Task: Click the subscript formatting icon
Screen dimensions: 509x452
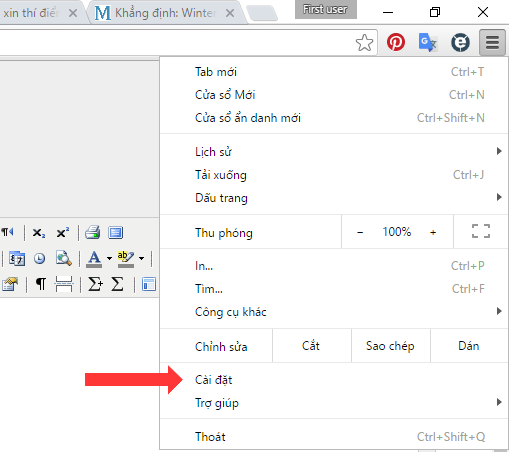Action: pyautogui.click(x=39, y=233)
